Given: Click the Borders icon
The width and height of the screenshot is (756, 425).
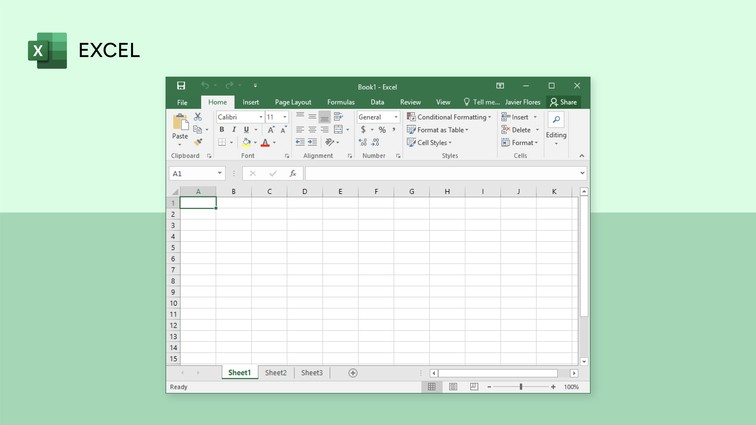Looking at the screenshot, I should click(222, 142).
